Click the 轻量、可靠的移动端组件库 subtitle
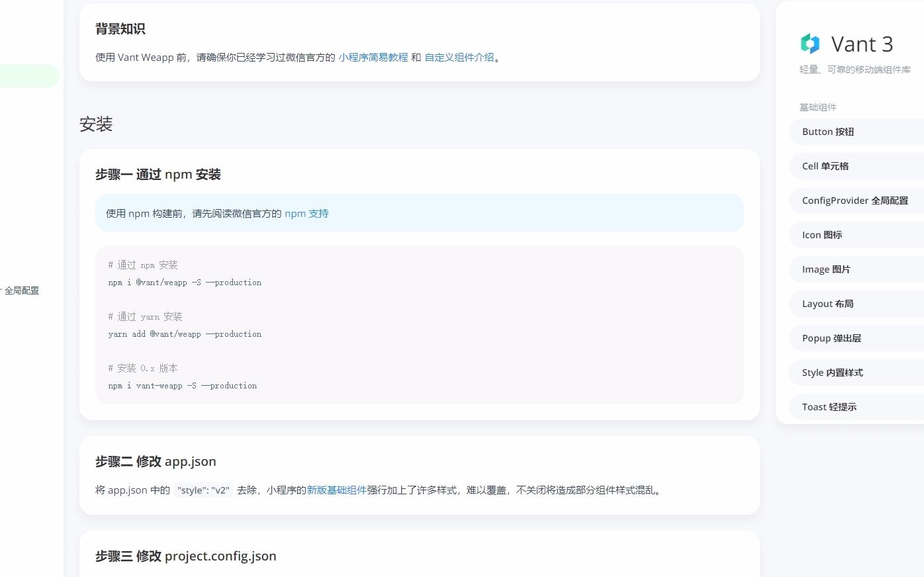The width and height of the screenshot is (924, 577). pyautogui.click(x=855, y=69)
